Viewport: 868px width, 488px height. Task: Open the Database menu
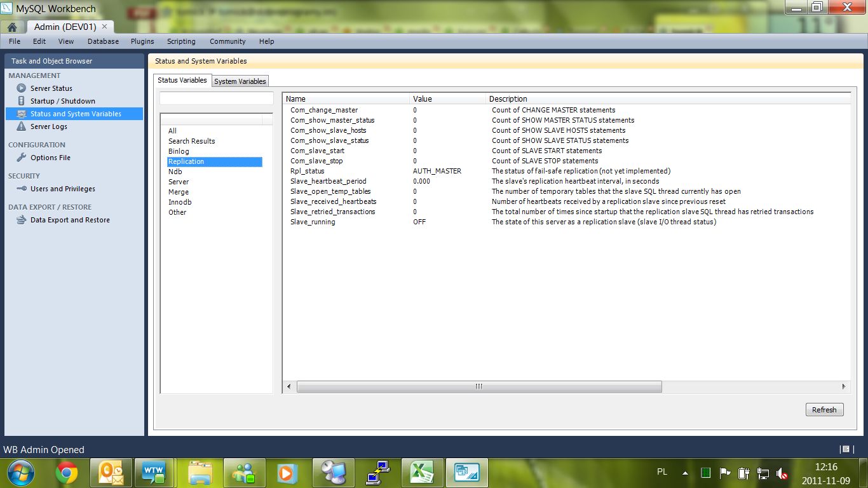(x=103, y=41)
